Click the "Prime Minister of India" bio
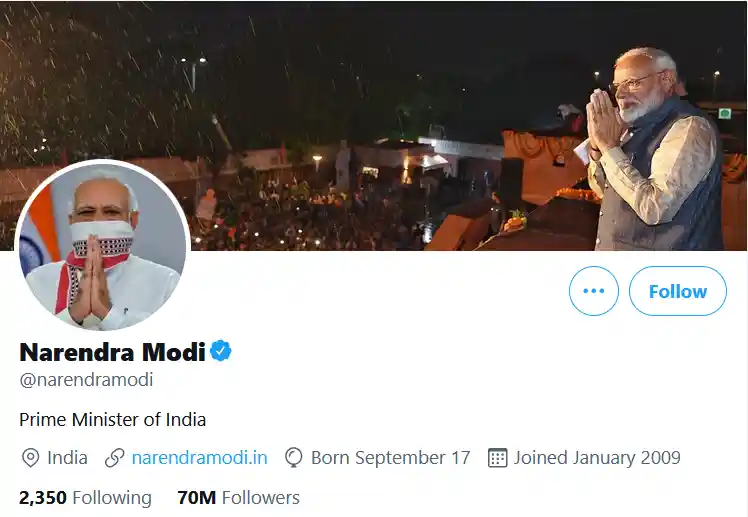The image size is (748, 517). coord(113,419)
